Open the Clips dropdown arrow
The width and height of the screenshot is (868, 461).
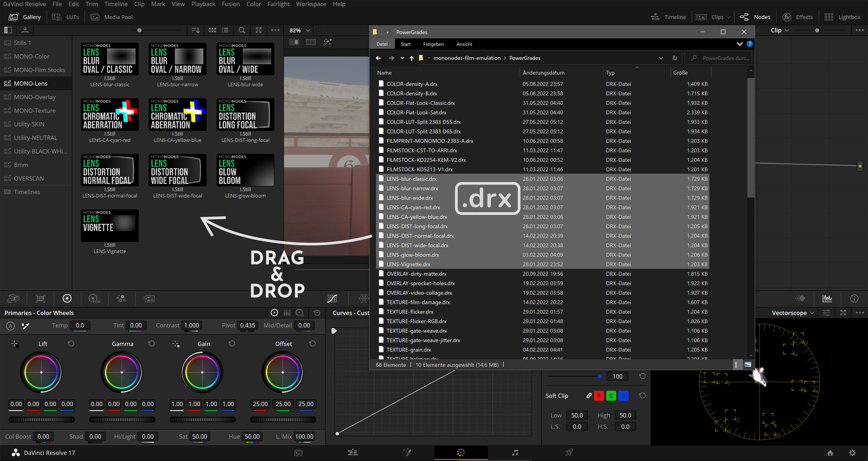728,17
